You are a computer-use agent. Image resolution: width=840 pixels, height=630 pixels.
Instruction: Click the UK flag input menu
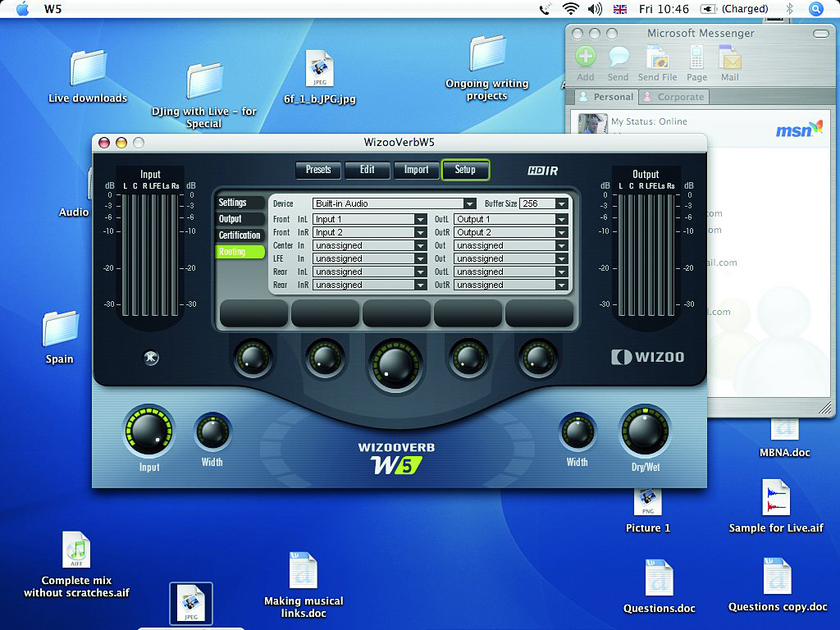(x=620, y=9)
